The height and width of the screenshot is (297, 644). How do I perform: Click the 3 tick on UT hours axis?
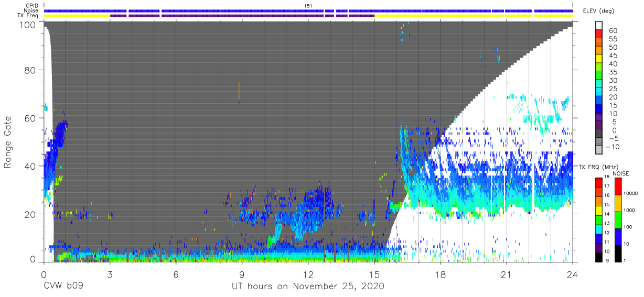tap(110, 274)
